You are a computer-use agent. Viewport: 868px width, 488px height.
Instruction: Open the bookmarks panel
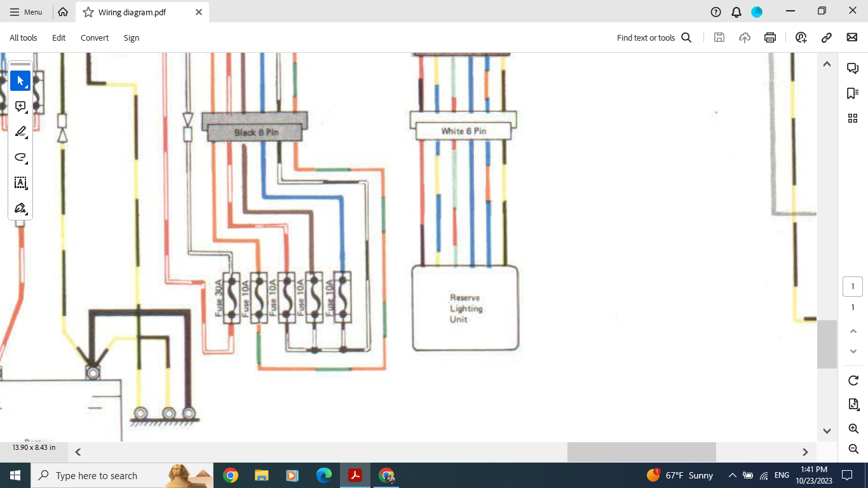click(853, 93)
